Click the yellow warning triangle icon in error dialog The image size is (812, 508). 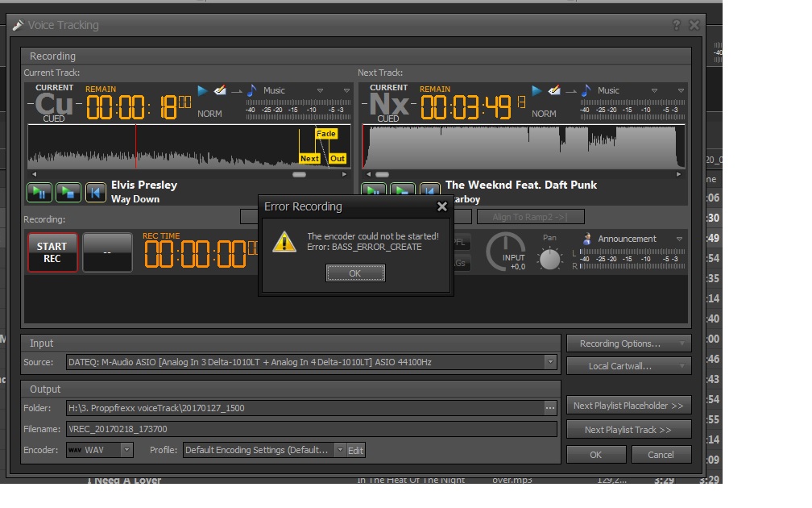point(284,242)
